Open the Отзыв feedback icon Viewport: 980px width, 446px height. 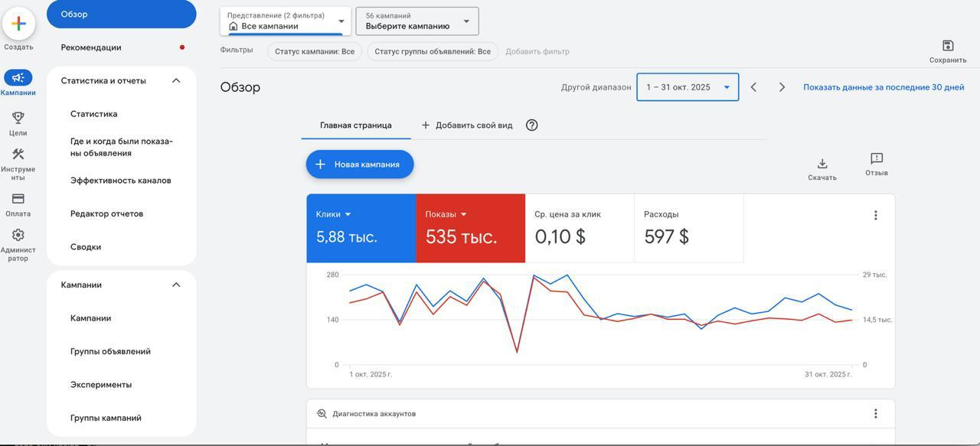click(877, 158)
